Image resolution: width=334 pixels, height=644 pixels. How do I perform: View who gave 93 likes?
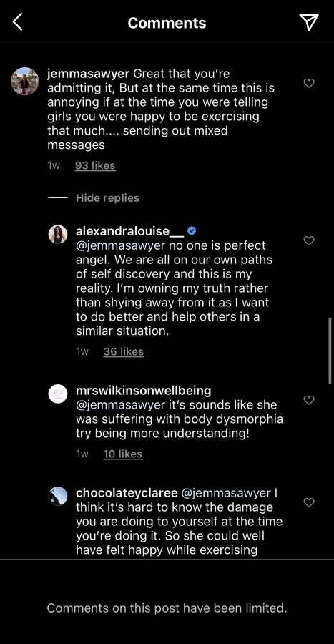95,166
